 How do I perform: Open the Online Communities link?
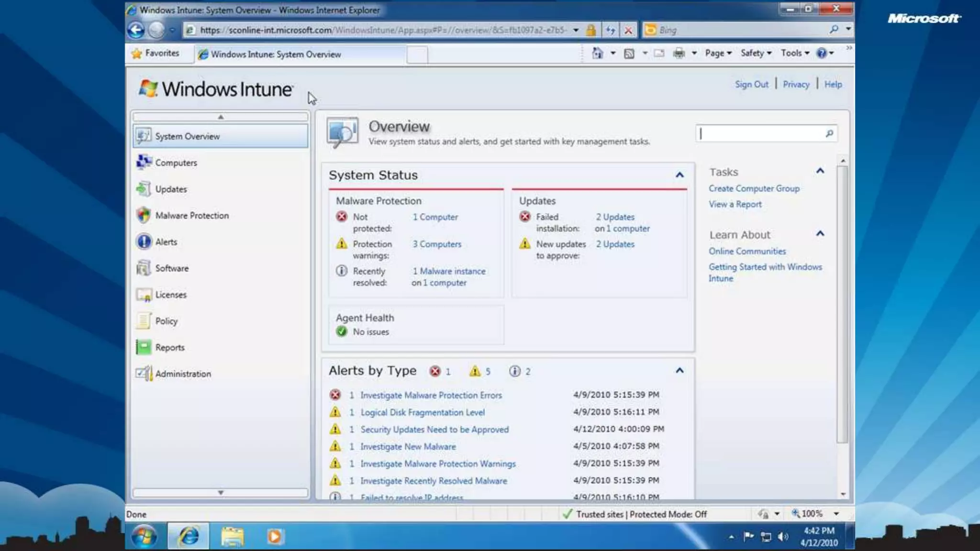pos(747,251)
